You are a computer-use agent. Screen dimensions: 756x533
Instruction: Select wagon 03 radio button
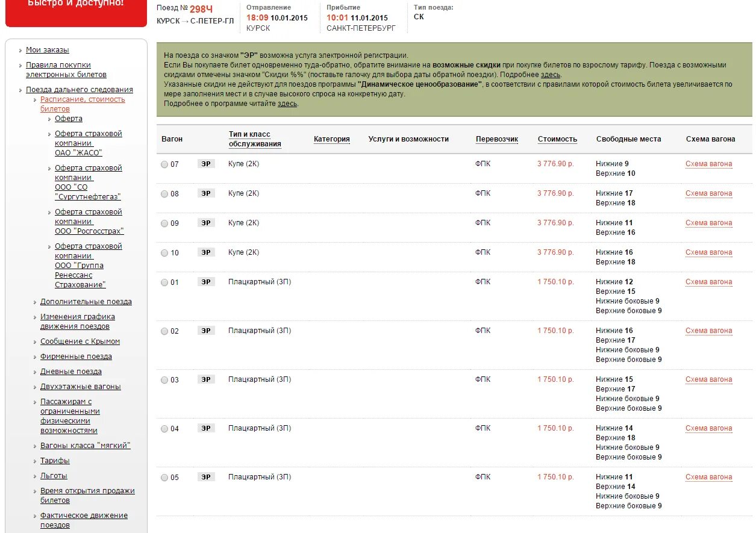(x=164, y=380)
